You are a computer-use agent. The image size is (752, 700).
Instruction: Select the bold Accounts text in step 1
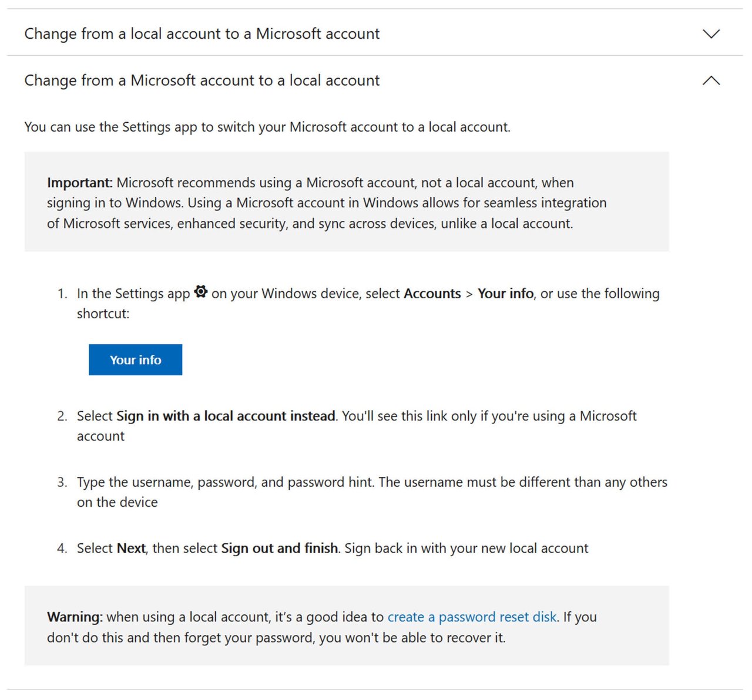(x=432, y=293)
